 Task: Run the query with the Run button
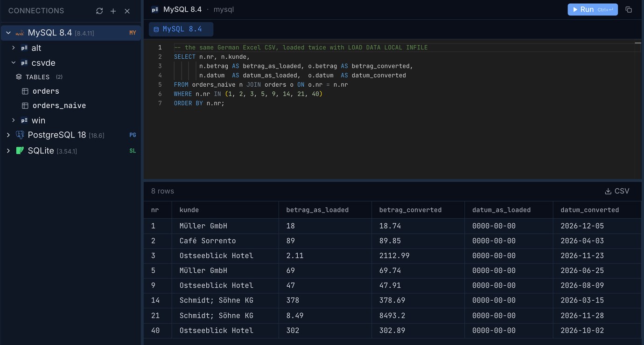point(593,9)
